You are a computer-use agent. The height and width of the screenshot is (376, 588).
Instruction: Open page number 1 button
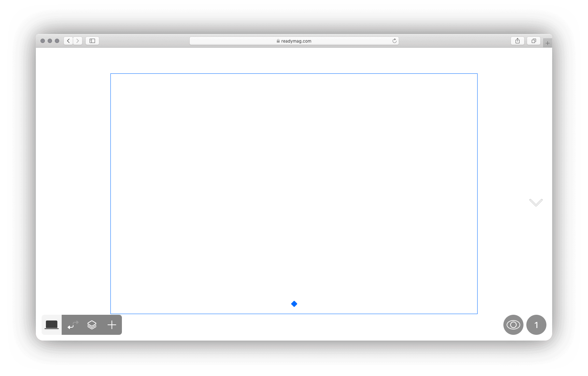pos(536,325)
